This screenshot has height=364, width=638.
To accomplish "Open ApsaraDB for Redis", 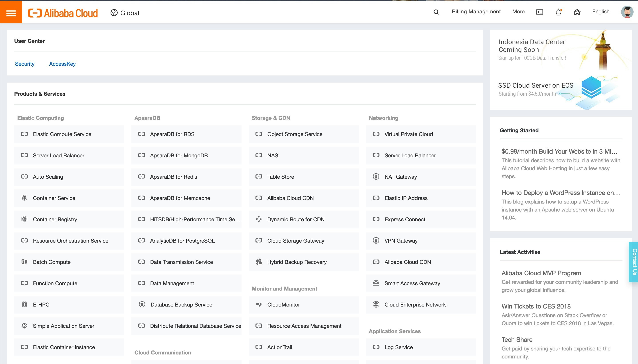I will pos(186,177).
